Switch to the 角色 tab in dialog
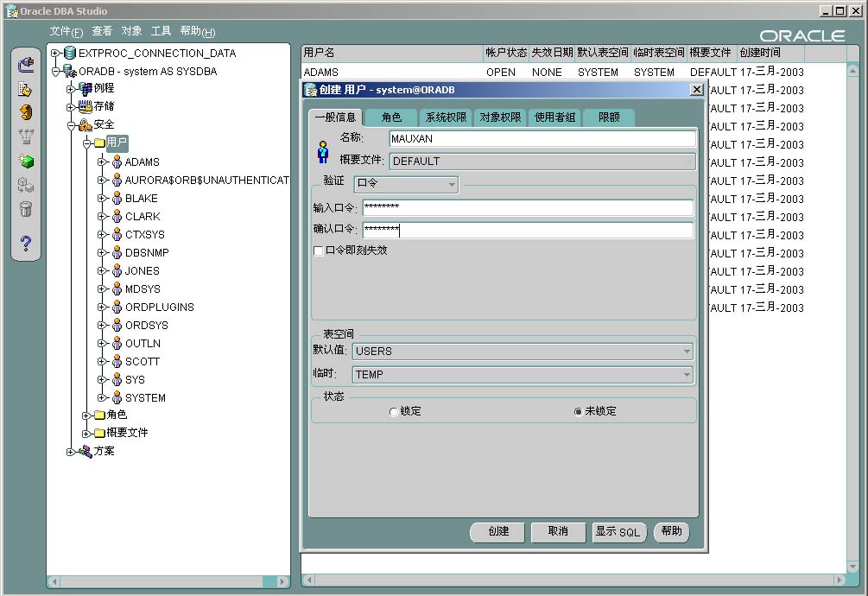 coord(391,117)
